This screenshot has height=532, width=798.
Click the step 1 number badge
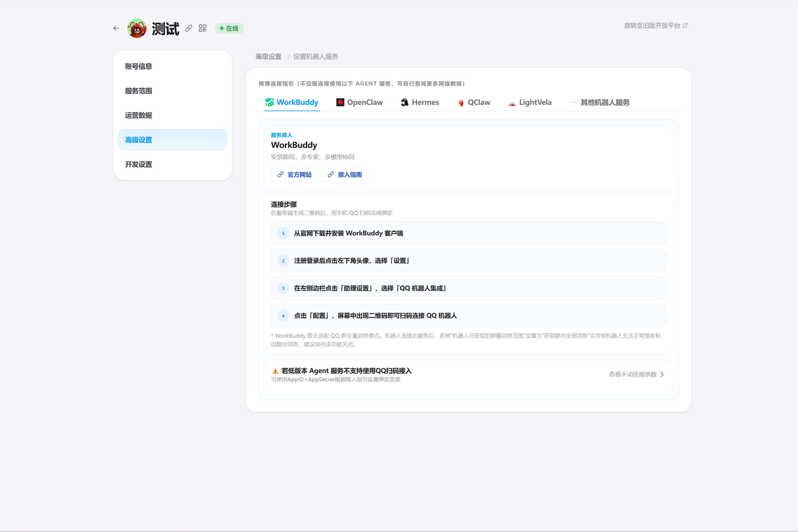pos(283,233)
